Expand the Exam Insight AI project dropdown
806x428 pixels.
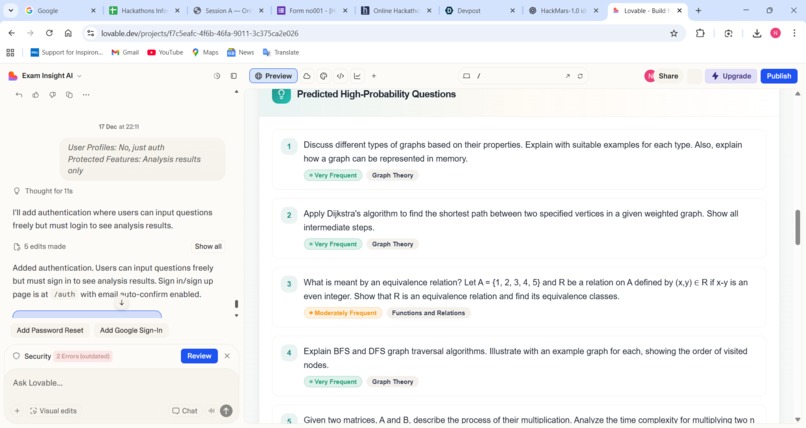pos(79,76)
